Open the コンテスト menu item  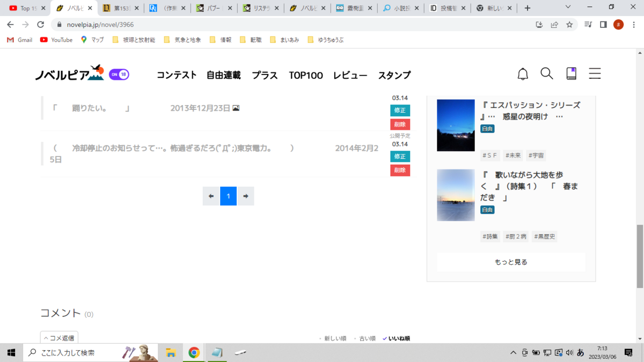[177, 75]
